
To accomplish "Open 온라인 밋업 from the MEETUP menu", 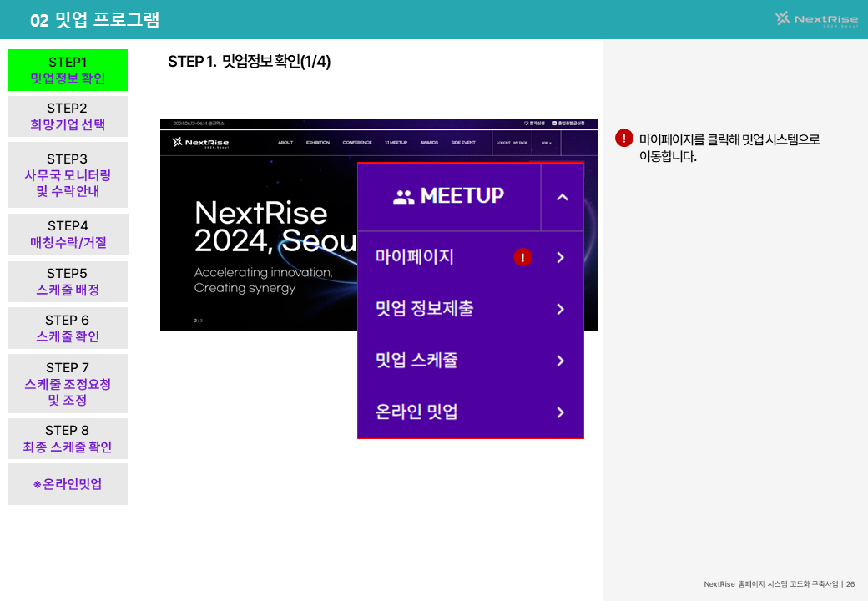I will (x=416, y=412).
